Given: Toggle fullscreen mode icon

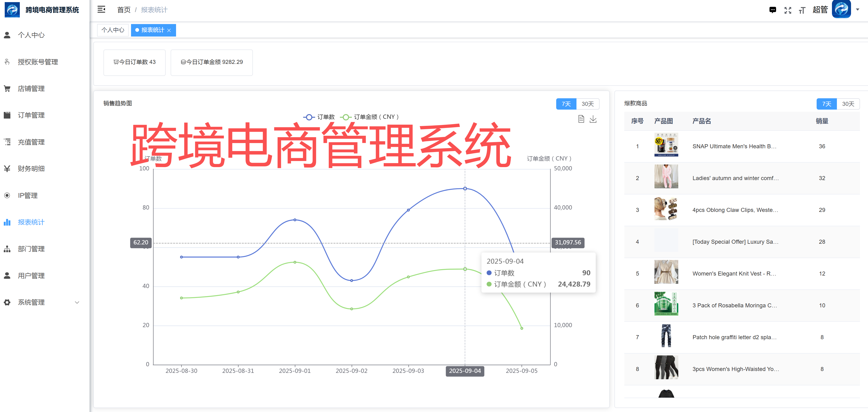Looking at the screenshot, I should click(787, 10).
